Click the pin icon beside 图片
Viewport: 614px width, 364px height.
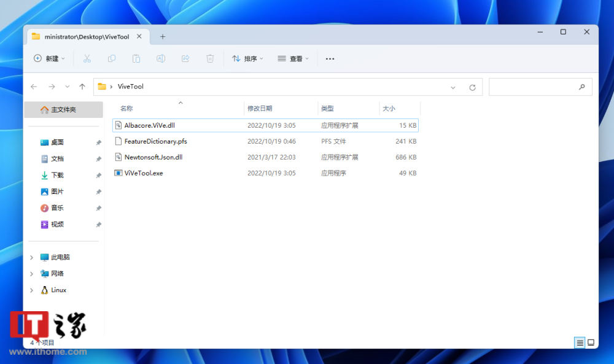click(99, 192)
